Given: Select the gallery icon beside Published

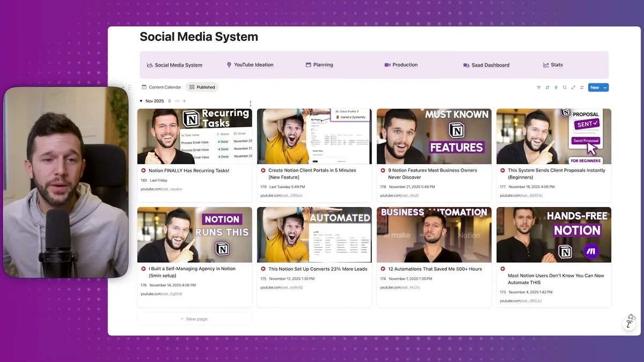Looking at the screenshot, I should coord(192,87).
